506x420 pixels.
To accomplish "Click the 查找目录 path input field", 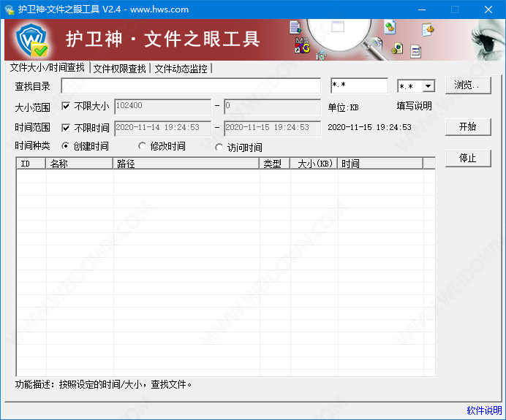I will 191,85.
